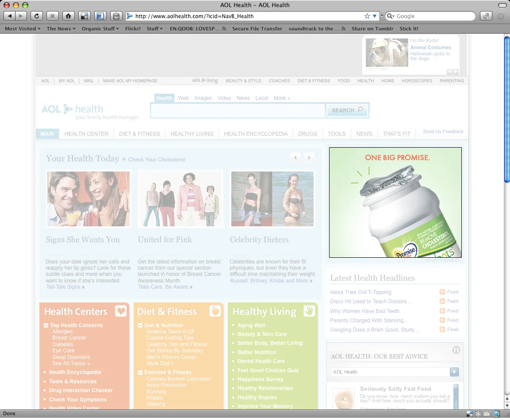The width and height of the screenshot is (510, 420).
Task: Click the info icon in Our Best Advice
Action: 456,350
